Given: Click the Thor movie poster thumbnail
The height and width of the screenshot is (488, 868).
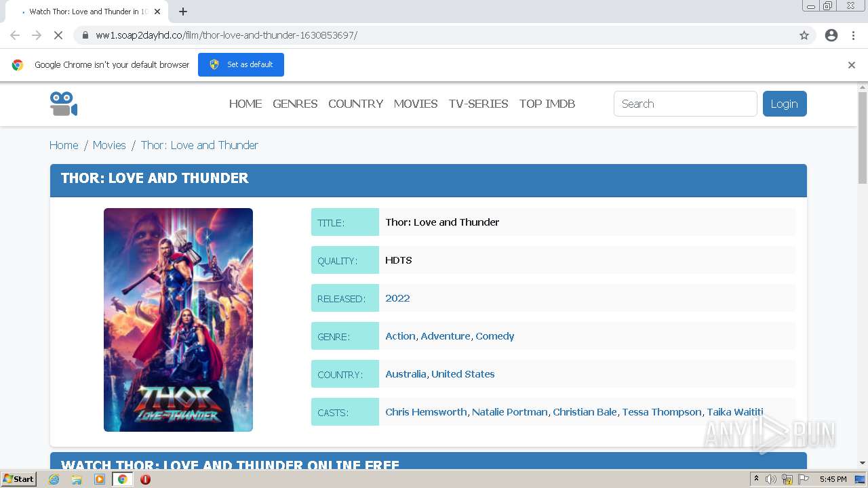Looking at the screenshot, I should pyautogui.click(x=178, y=320).
